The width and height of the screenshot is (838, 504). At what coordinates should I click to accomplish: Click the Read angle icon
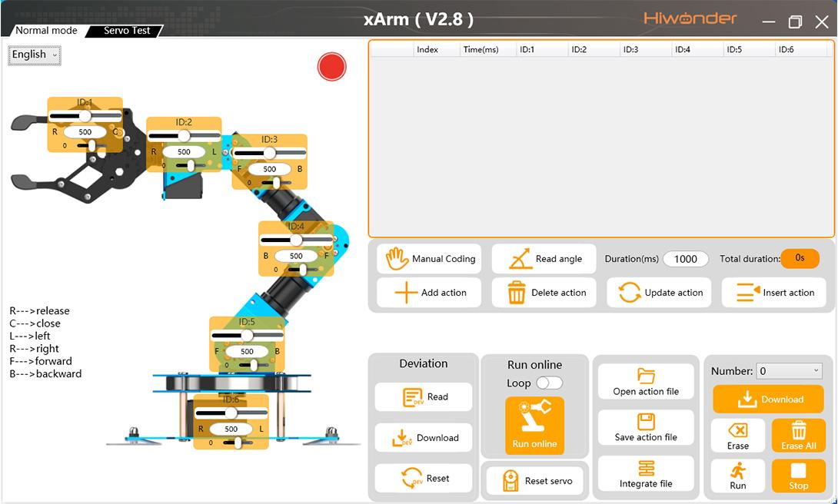pos(520,259)
